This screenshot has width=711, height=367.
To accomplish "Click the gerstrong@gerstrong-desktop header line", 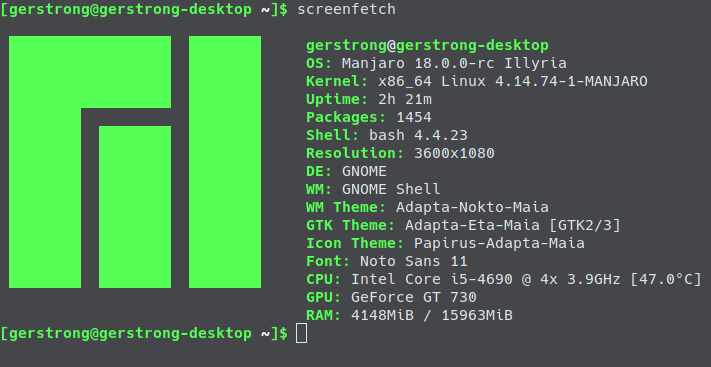I will (x=427, y=45).
